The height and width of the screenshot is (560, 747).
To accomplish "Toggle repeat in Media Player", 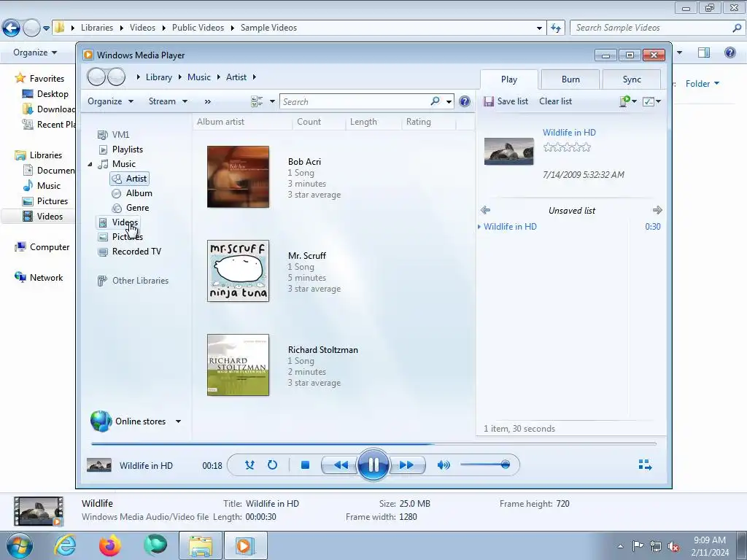I will 272,464.
